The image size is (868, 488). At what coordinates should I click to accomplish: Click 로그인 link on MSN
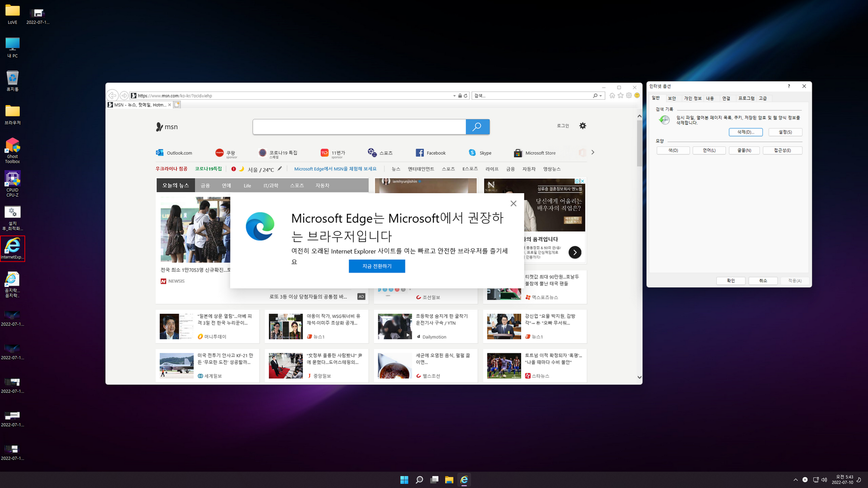point(563,126)
